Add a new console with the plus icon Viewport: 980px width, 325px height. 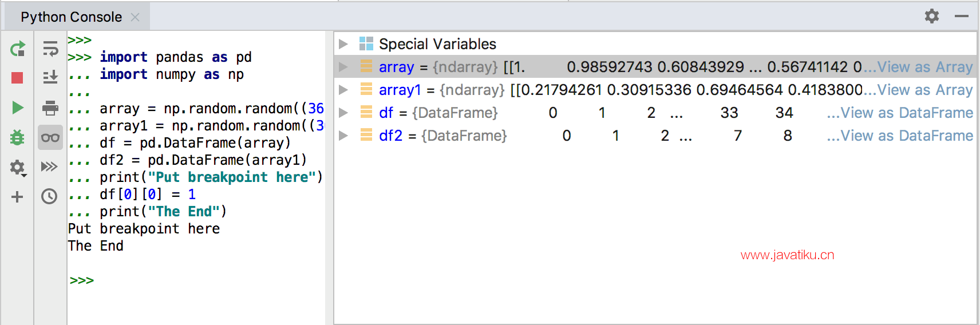click(17, 197)
